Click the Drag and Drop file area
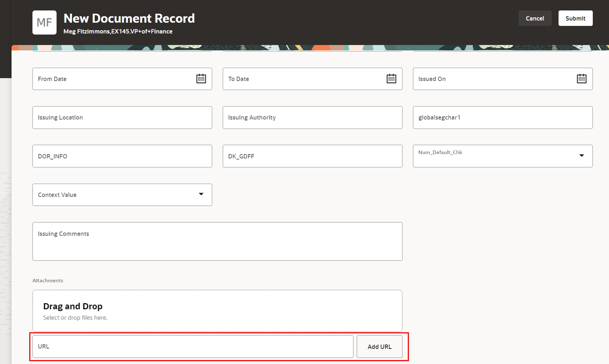The height and width of the screenshot is (364, 609). coord(217,311)
